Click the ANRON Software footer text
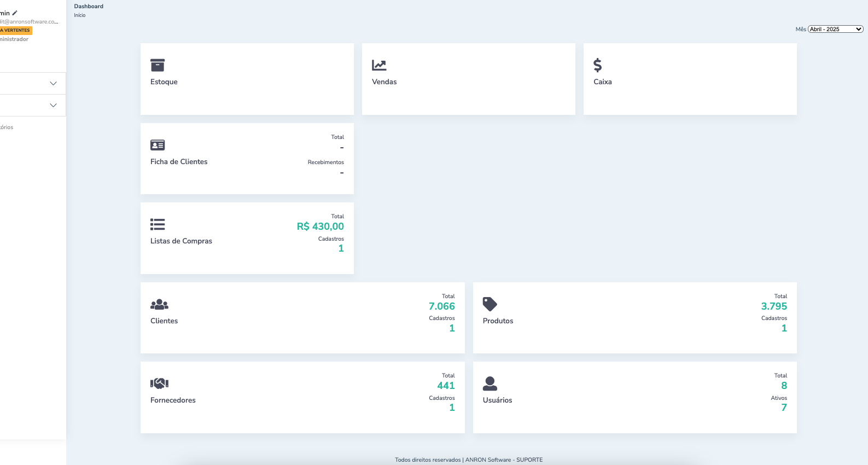This screenshot has height=465, width=868. (488, 460)
